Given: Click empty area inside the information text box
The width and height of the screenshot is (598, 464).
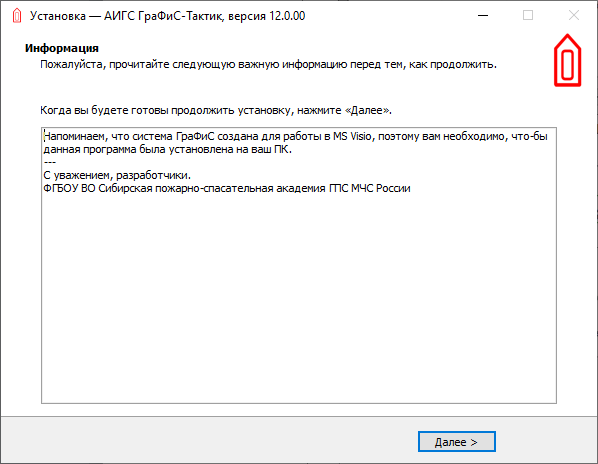Looking at the screenshot, I should point(299,297).
